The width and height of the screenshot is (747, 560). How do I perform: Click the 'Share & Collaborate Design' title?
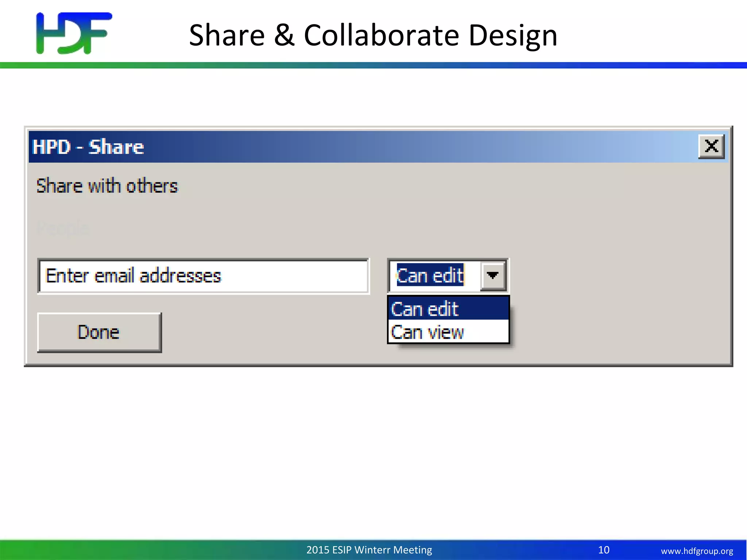373,35
